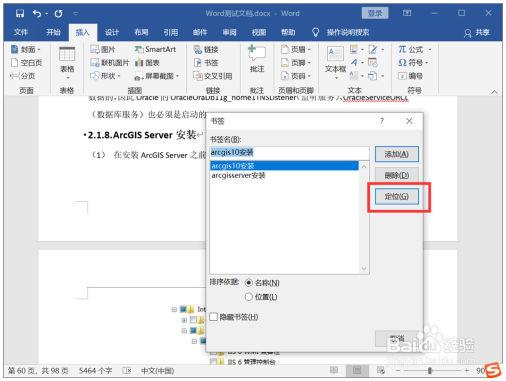Open the SmartArt graphic tool
Image resolution: width=506 pixels, height=381 pixels.
155,49
